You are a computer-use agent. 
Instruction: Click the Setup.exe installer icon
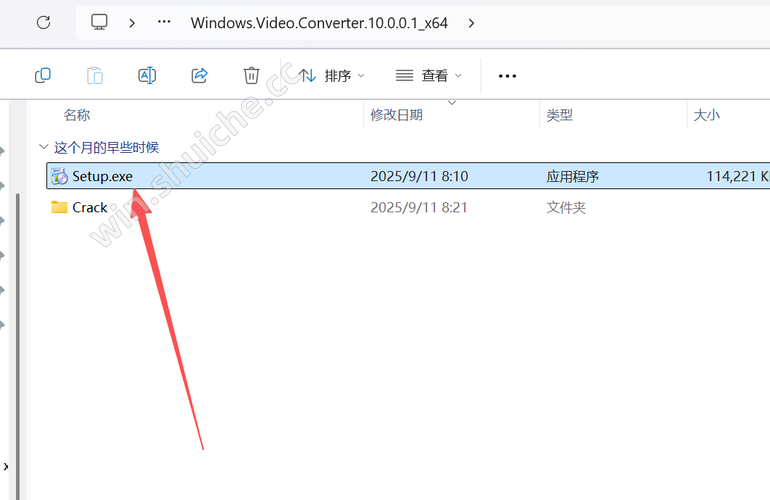point(59,176)
